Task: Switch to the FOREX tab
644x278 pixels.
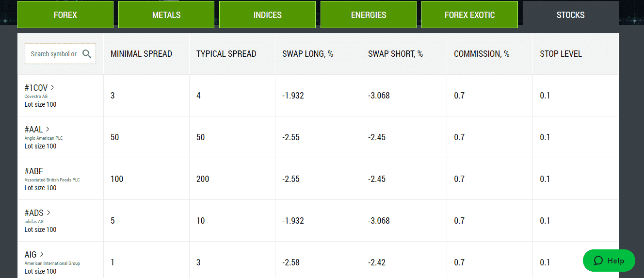Action: [x=65, y=15]
